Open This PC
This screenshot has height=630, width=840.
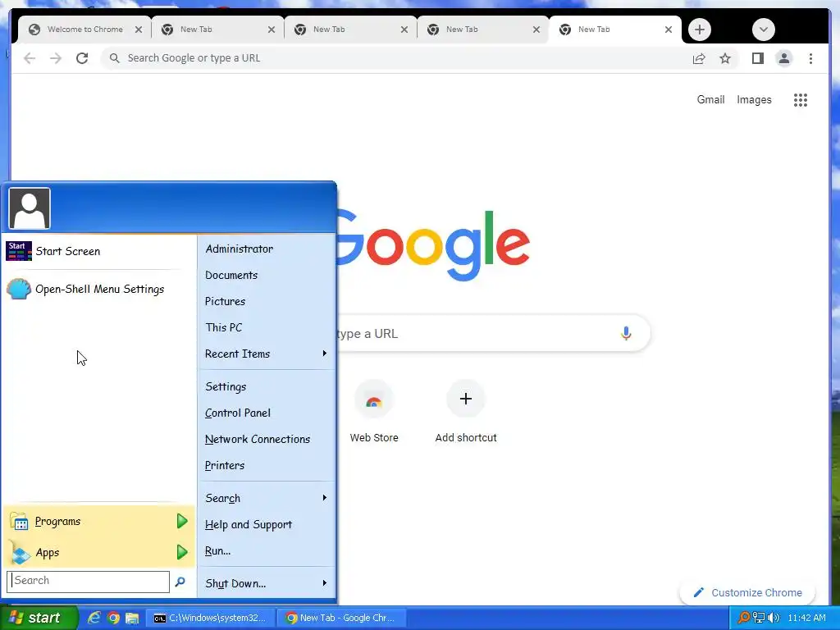coord(267,327)
